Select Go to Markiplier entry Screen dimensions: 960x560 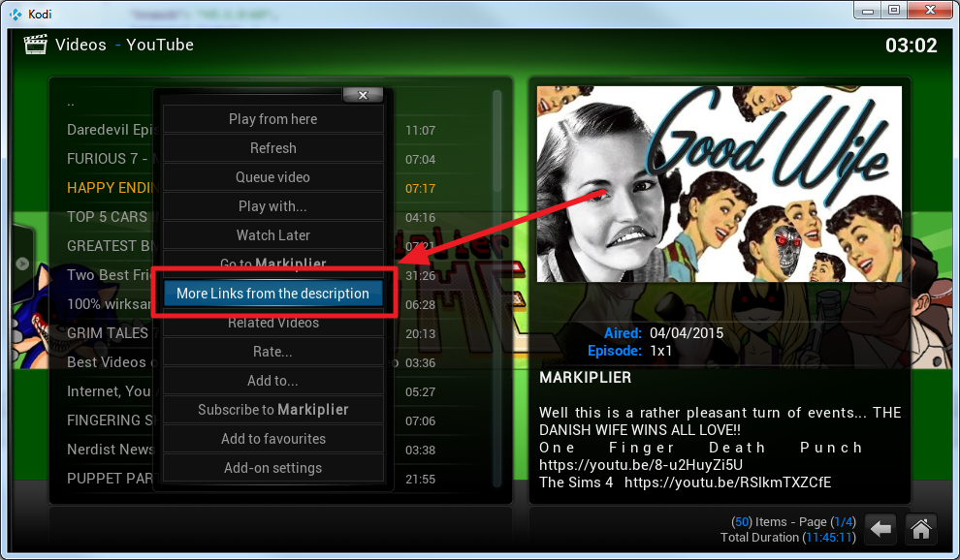click(273, 262)
